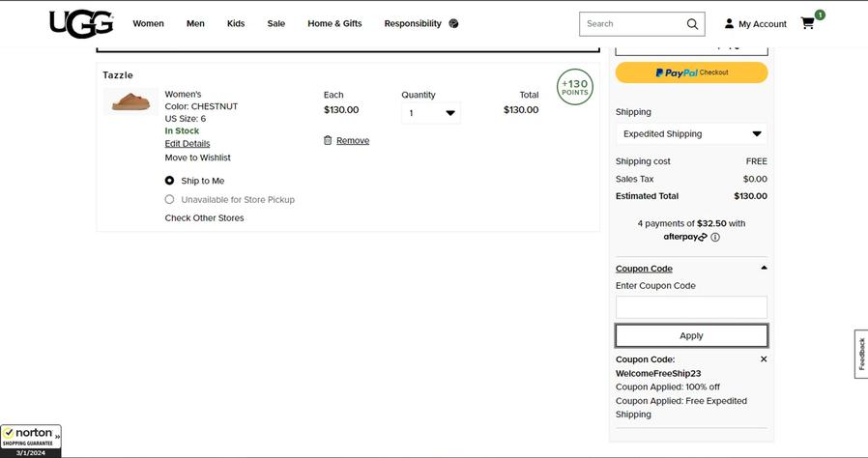Click the Sales Tax $0.00 value
This screenshot has width=868, height=458.
click(755, 179)
